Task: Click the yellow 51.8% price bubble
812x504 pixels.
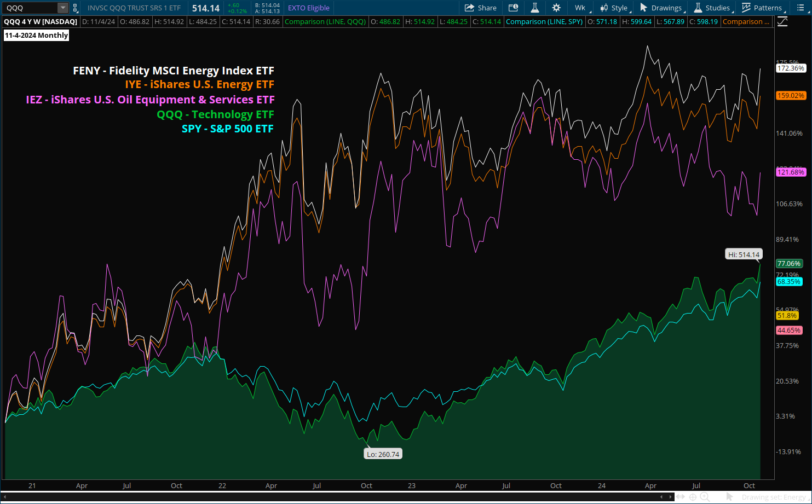Action: [787, 315]
